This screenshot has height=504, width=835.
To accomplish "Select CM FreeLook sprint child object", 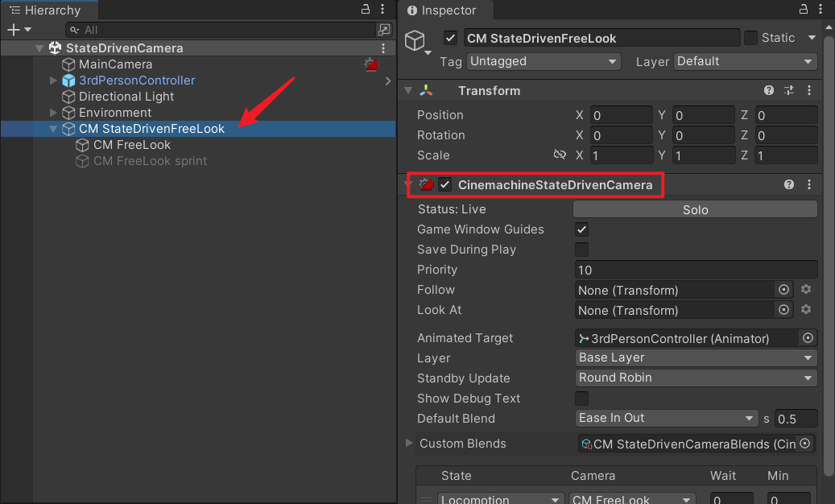I will [150, 161].
